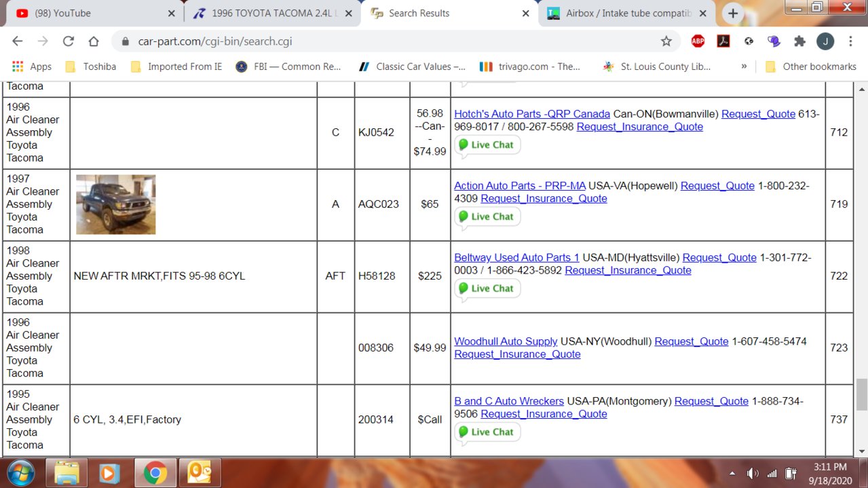Expand the hidden bookmarks overflow chevron
The width and height of the screenshot is (868, 488).
click(744, 67)
